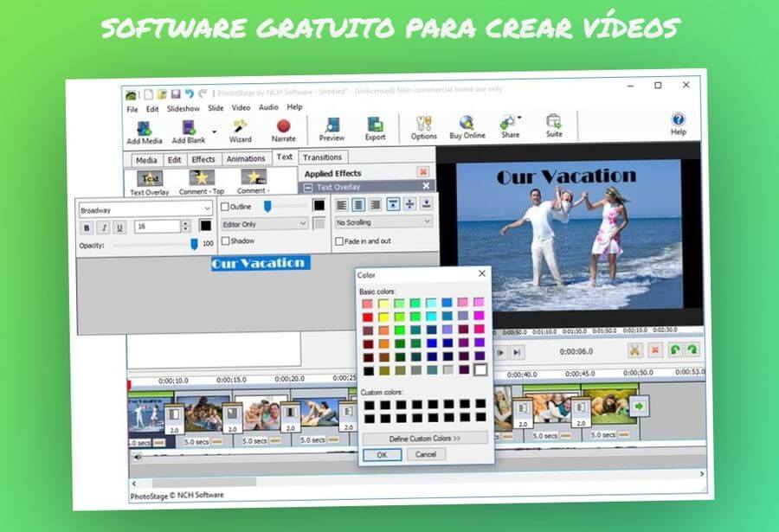Click the green arrow at timeline end
Viewport: 779px width, 532px height.
(639, 406)
